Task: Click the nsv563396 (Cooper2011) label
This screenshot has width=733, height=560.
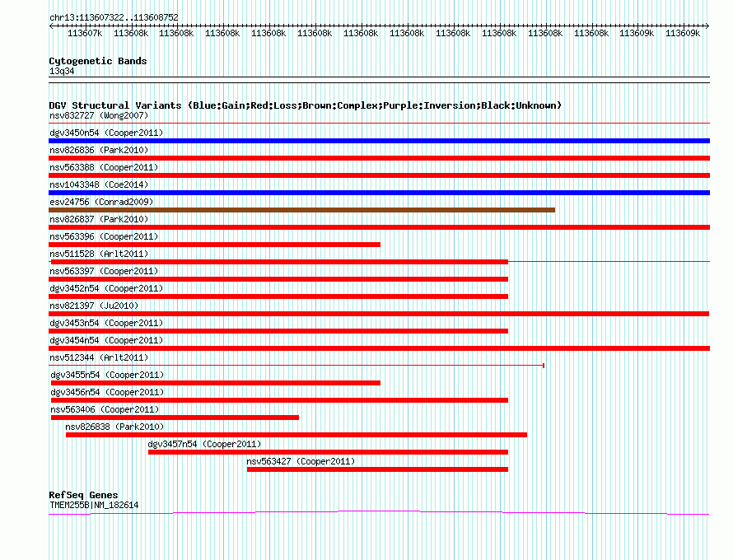Action: 104,236
